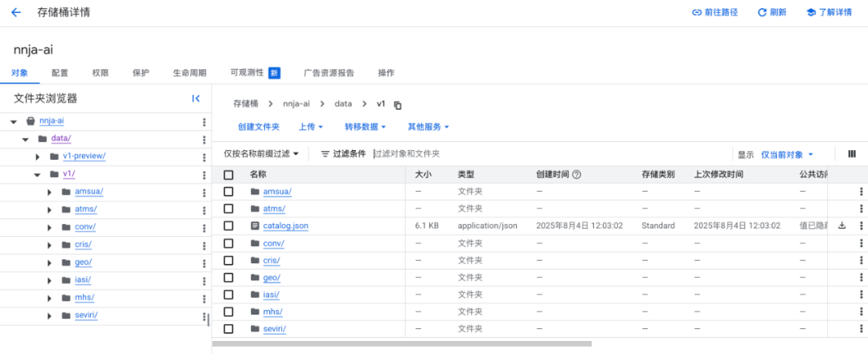Click the help icon beside 创建时间
Image resolution: width=868 pixels, height=354 pixels.
coord(576,174)
